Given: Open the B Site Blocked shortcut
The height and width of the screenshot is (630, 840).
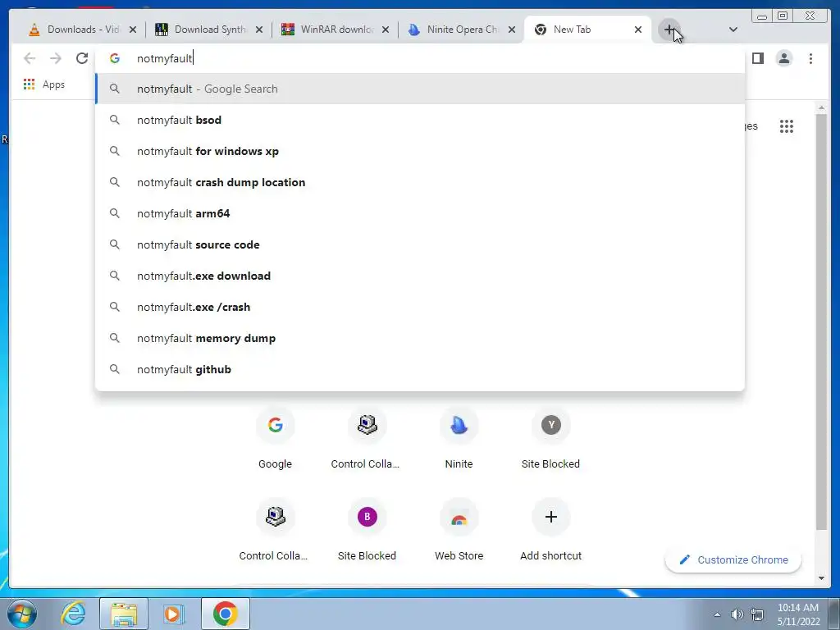Looking at the screenshot, I should pos(367,529).
